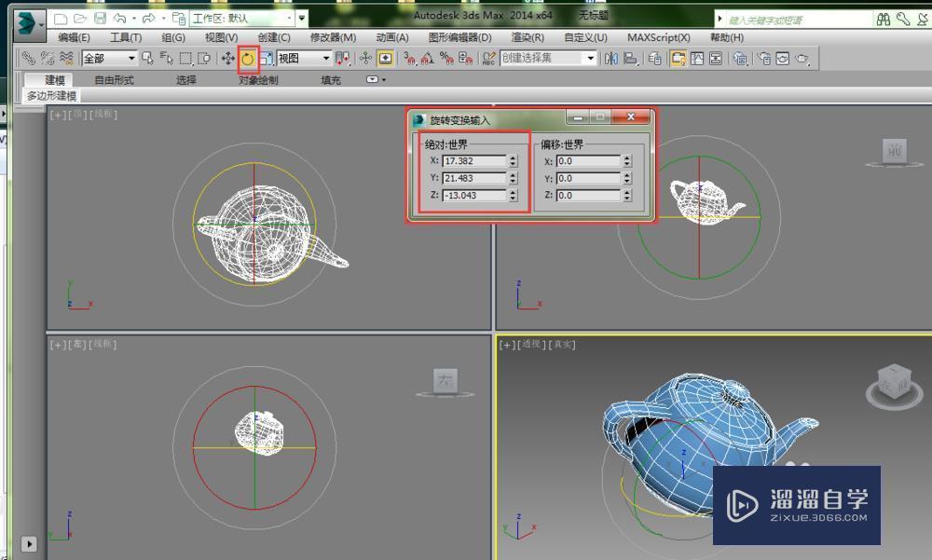The width and height of the screenshot is (932, 560).
Task: Expand the 视图 reference coordinate system dropdown
Action: 324,58
